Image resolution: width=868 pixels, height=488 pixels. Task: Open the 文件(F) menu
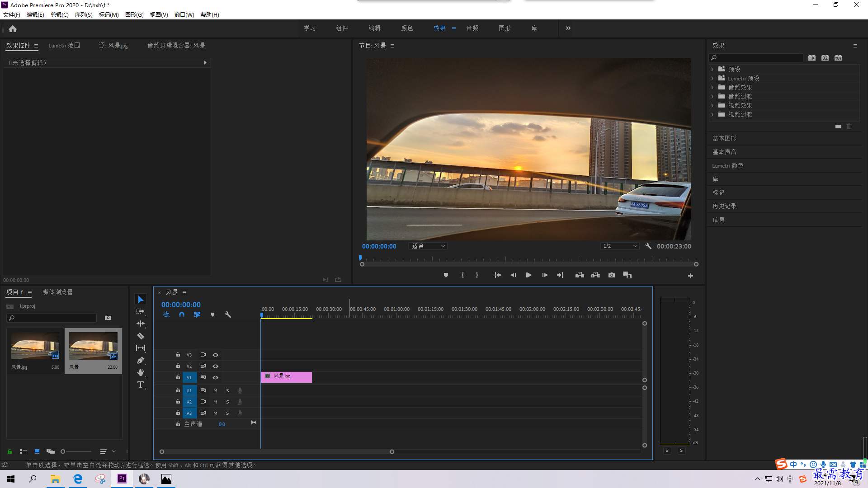12,15
